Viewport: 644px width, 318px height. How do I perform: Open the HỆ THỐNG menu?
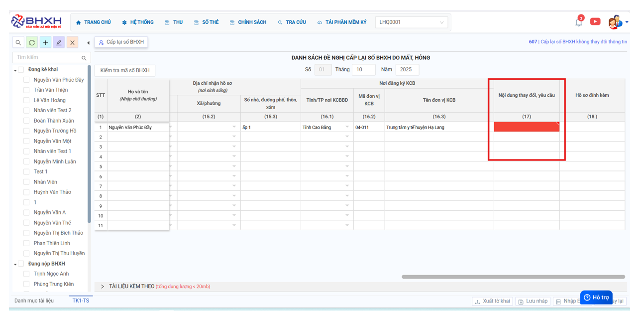point(138,22)
